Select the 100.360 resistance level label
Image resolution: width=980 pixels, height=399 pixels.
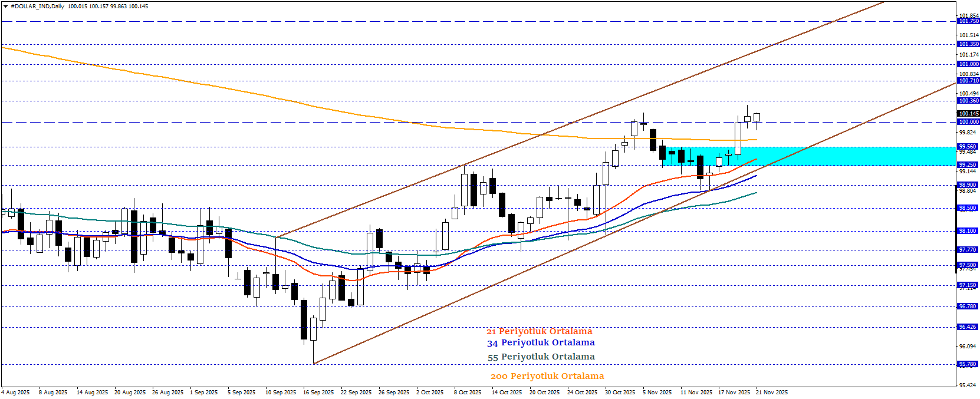coord(968,101)
